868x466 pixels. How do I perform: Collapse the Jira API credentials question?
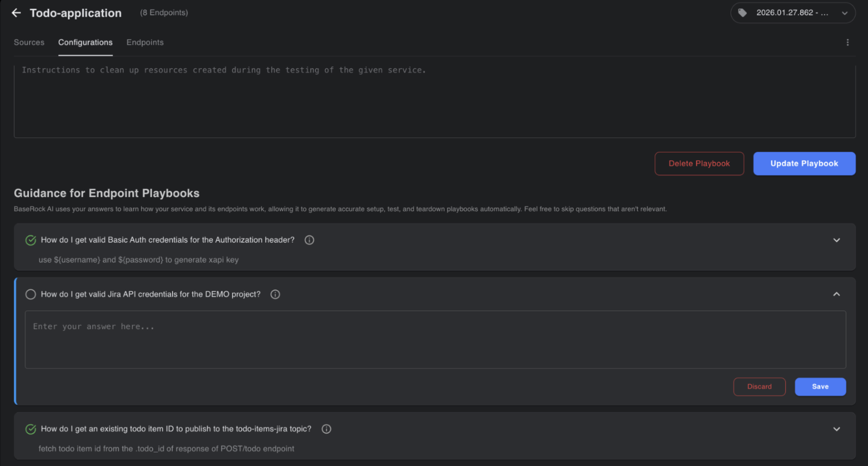tap(836, 294)
